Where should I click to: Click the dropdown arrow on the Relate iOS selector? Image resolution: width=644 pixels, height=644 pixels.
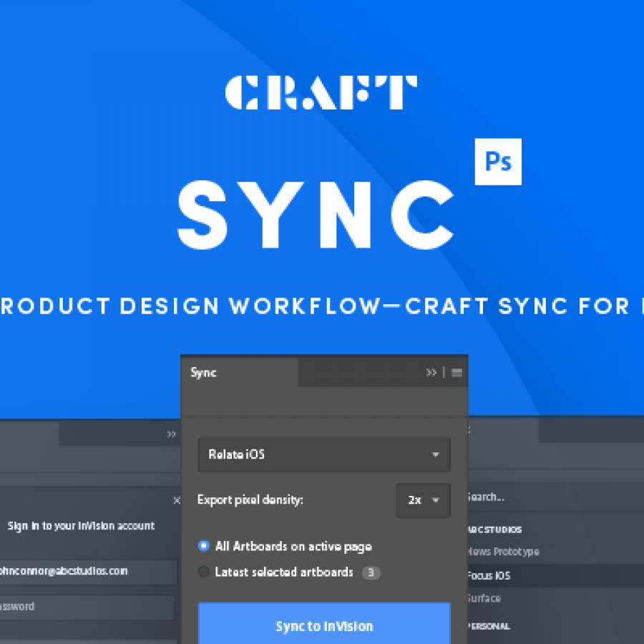pos(435,454)
